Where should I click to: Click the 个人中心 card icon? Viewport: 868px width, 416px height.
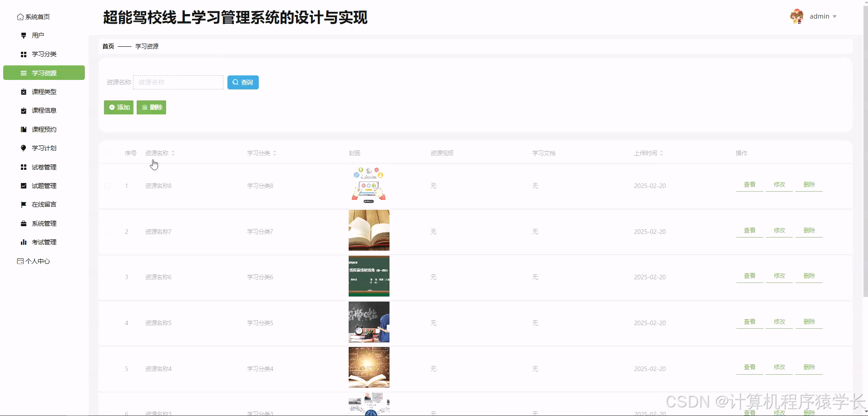click(x=20, y=261)
